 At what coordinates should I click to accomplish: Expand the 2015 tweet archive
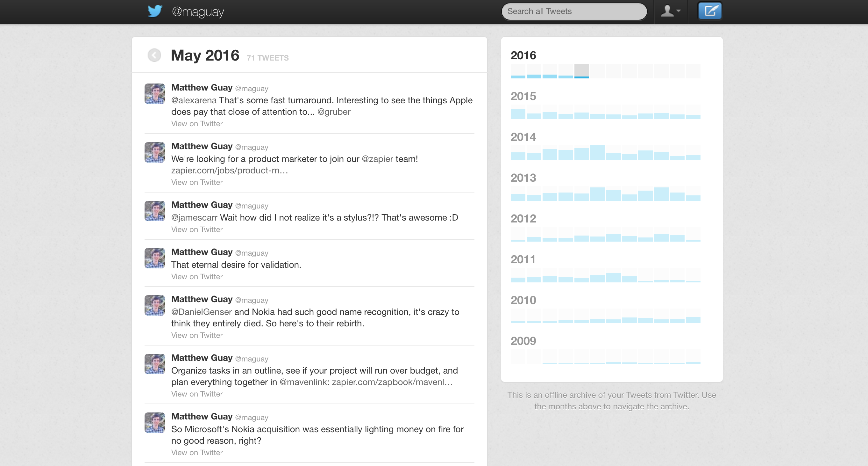pyautogui.click(x=523, y=95)
